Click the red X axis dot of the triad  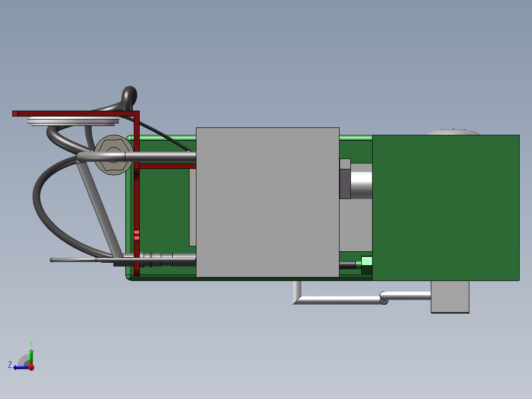click(x=32, y=368)
